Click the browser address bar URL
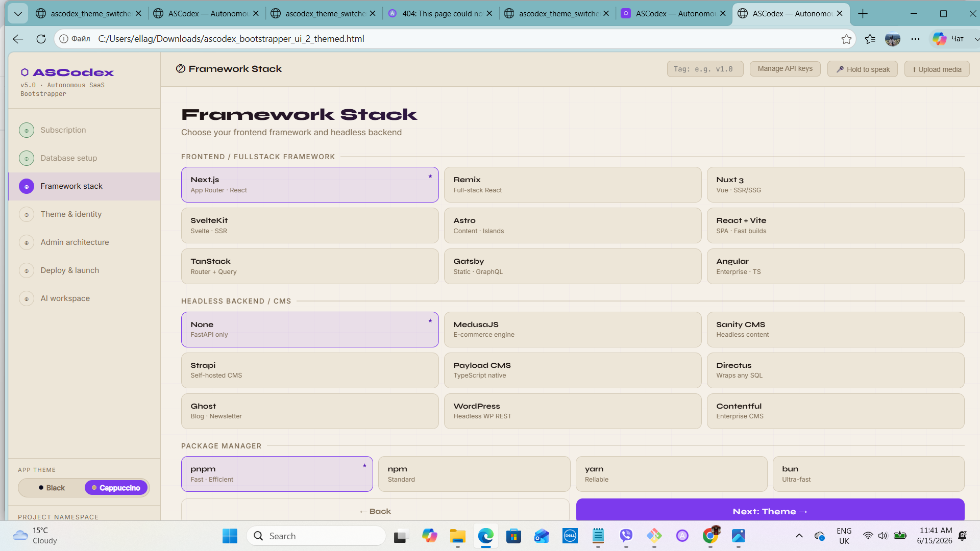Screen dimensions: 980x551 231,39
